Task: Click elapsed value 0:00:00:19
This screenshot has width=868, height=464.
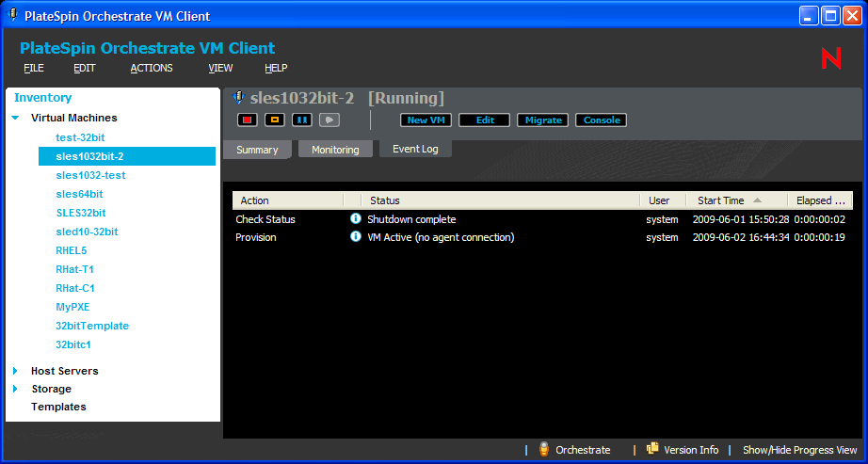Action: (820, 237)
